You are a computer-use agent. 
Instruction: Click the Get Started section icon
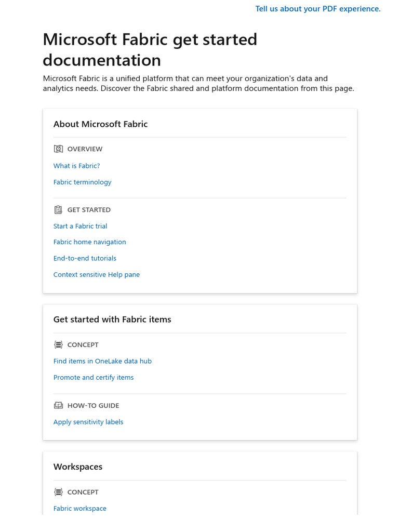(x=58, y=210)
